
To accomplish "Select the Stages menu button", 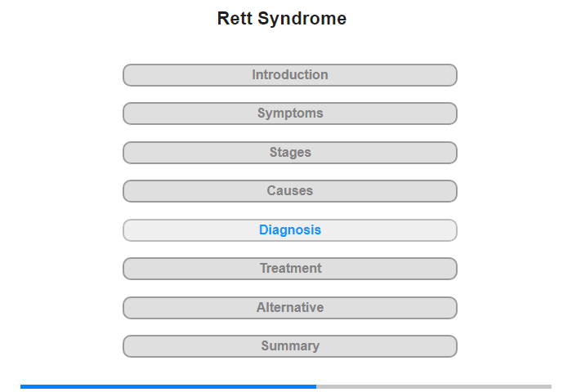I will tap(289, 153).
